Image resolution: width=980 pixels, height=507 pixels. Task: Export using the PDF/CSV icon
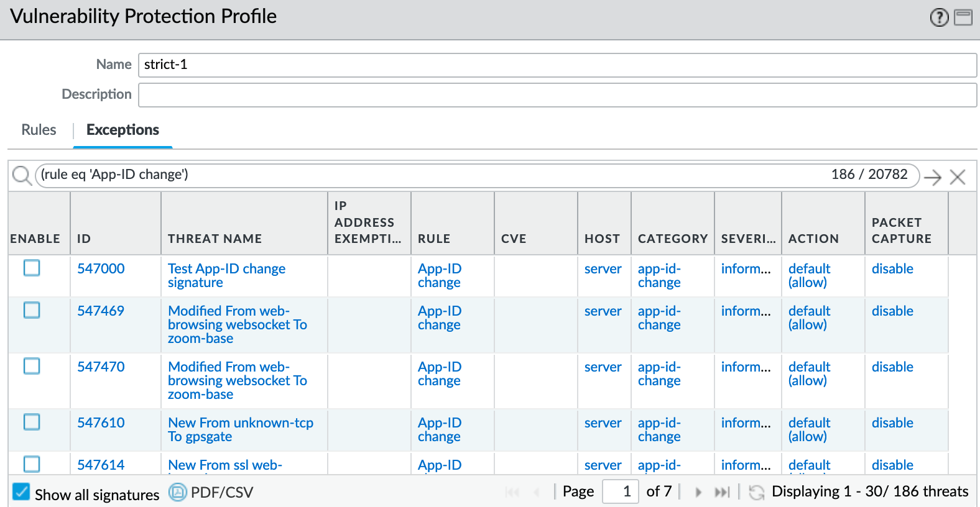point(178,492)
